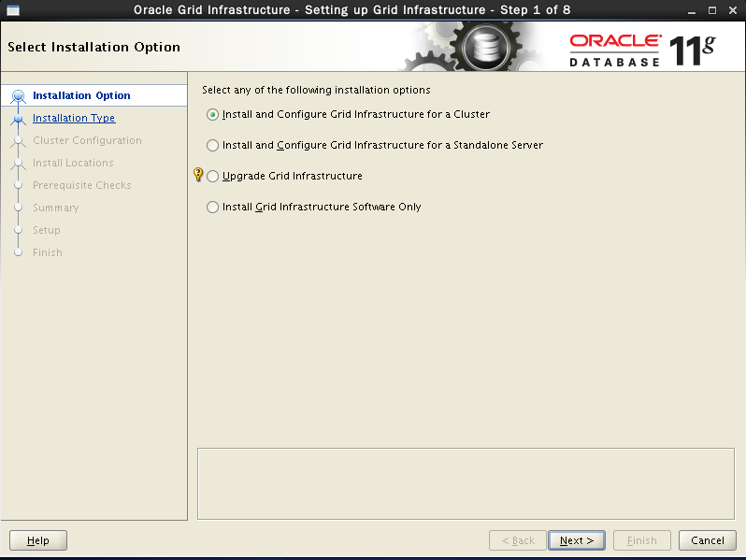Image resolution: width=746 pixels, height=560 pixels.
Task: Click the Installation Option step icon in sidebar
Action: [x=19, y=96]
